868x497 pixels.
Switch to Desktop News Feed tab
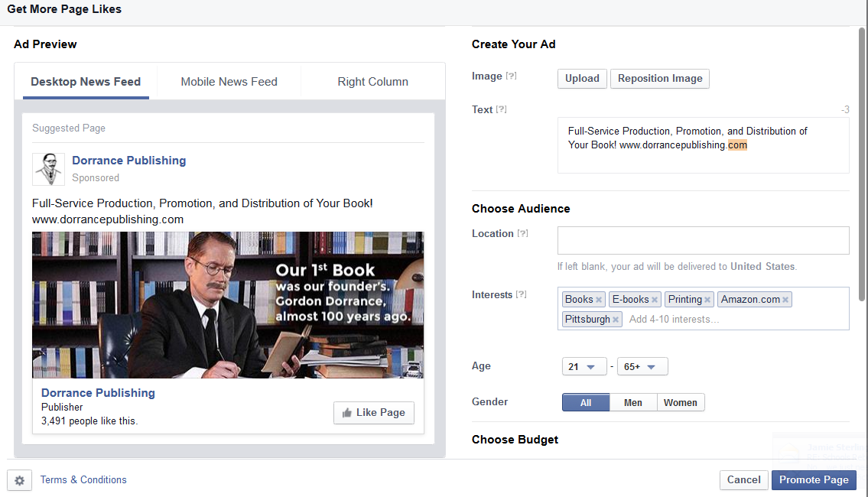pyautogui.click(x=86, y=82)
